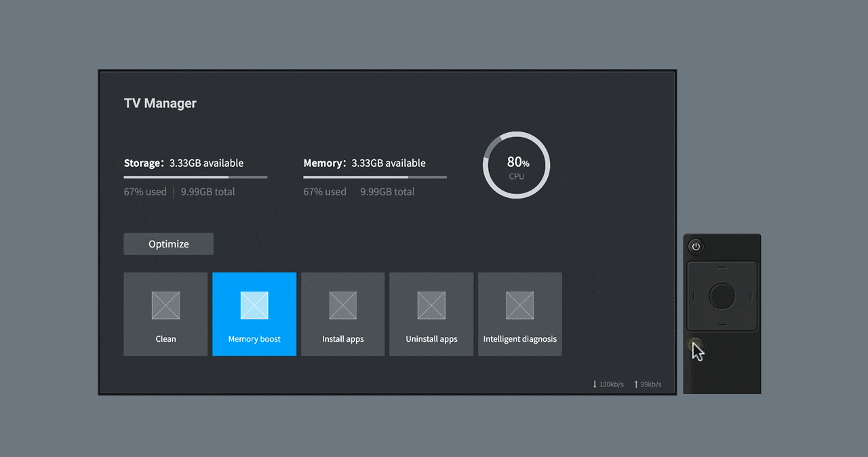The image size is (868, 457).
Task: Click the remote's left direction mark
Action: tap(694, 296)
